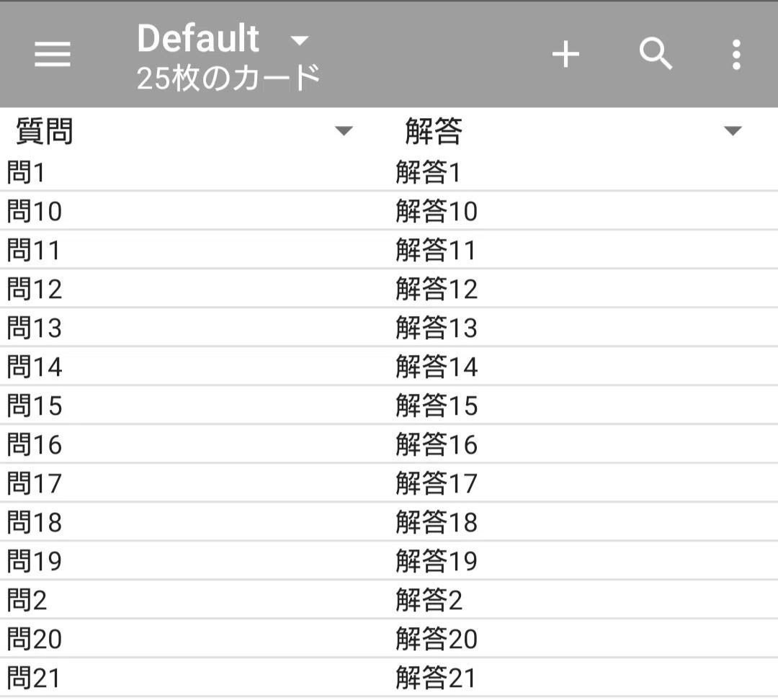
Task: Open the 解答 column dropdown arrow
Action: point(733,131)
